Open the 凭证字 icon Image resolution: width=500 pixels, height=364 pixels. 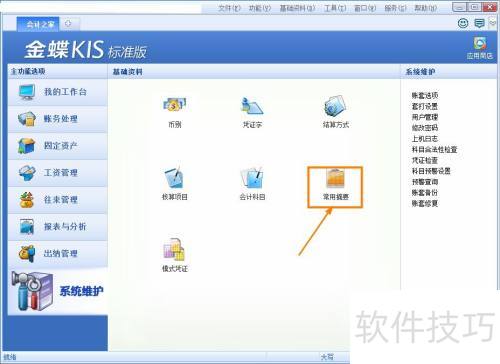pyautogui.click(x=252, y=113)
